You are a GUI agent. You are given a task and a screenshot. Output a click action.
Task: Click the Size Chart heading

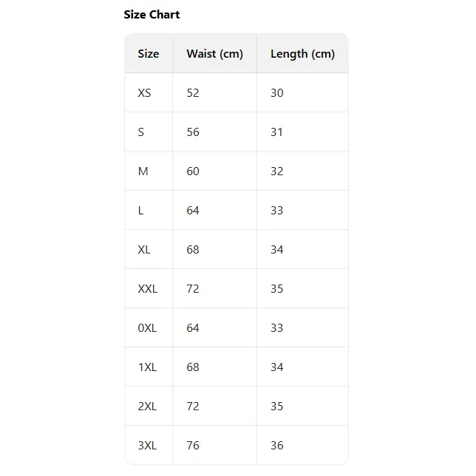click(x=152, y=14)
